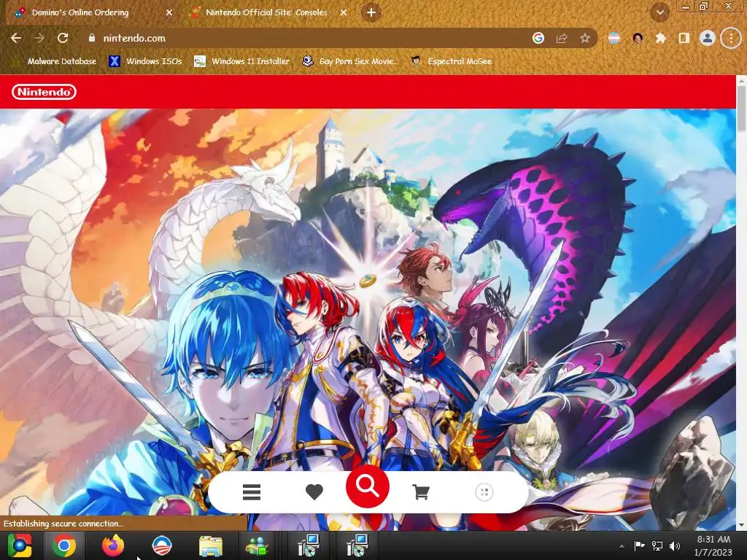Open the Extensions puzzle piece menu
Viewport: 747px width, 560px height.
[660, 38]
